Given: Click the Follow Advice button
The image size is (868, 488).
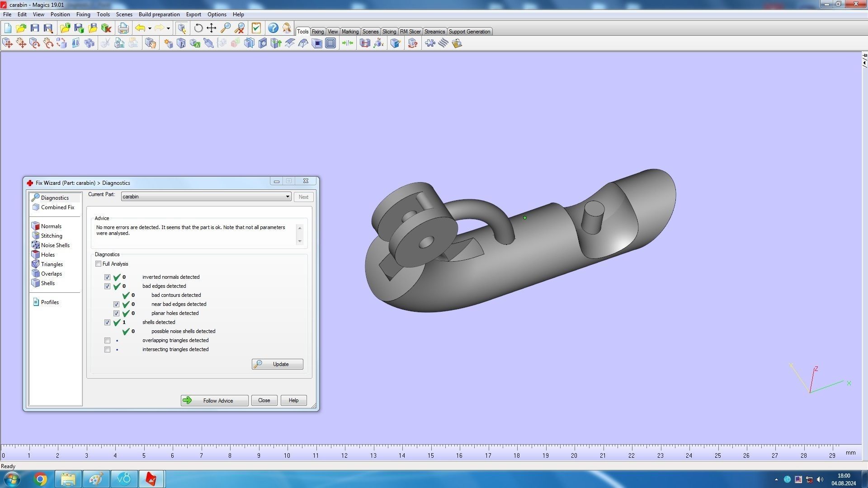Looking at the screenshot, I should pyautogui.click(x=214, y=400).
